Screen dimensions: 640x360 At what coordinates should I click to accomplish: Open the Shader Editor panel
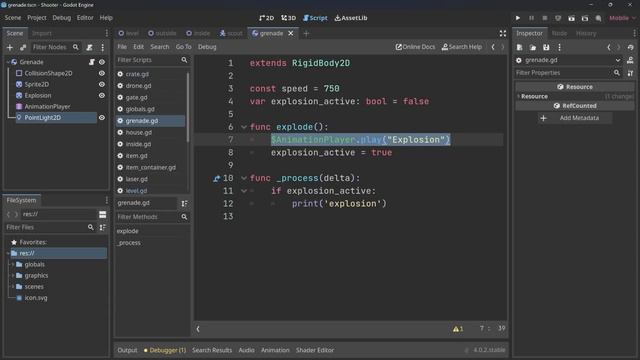(x=315, y=350)
